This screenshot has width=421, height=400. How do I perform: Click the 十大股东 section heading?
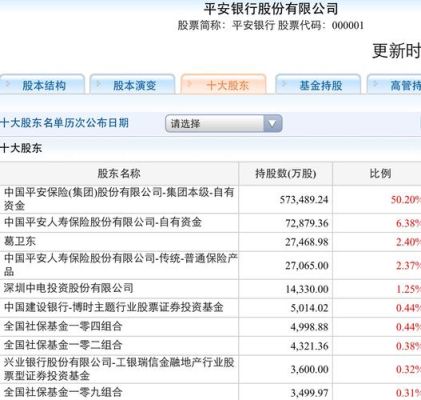(x=21, y=148)
